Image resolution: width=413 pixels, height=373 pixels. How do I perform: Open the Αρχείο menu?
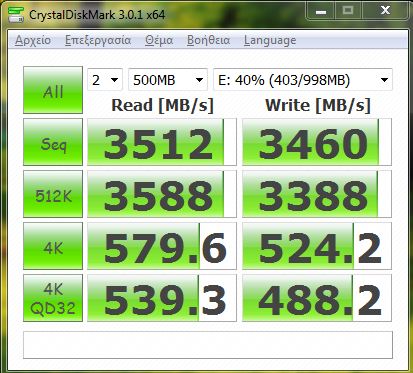33,40
